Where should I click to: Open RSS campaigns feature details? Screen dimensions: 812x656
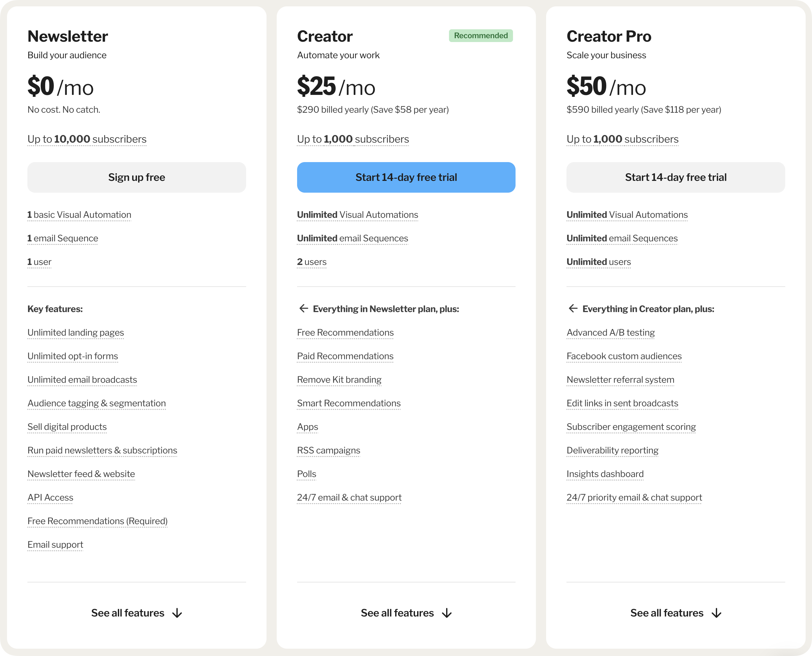click(328, 450)
